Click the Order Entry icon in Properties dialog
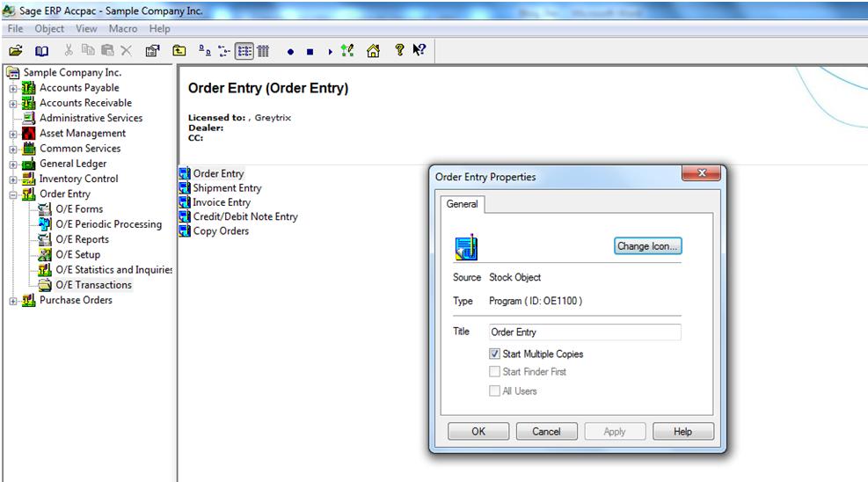The image size is (868, 482). (x=466, y=247)
